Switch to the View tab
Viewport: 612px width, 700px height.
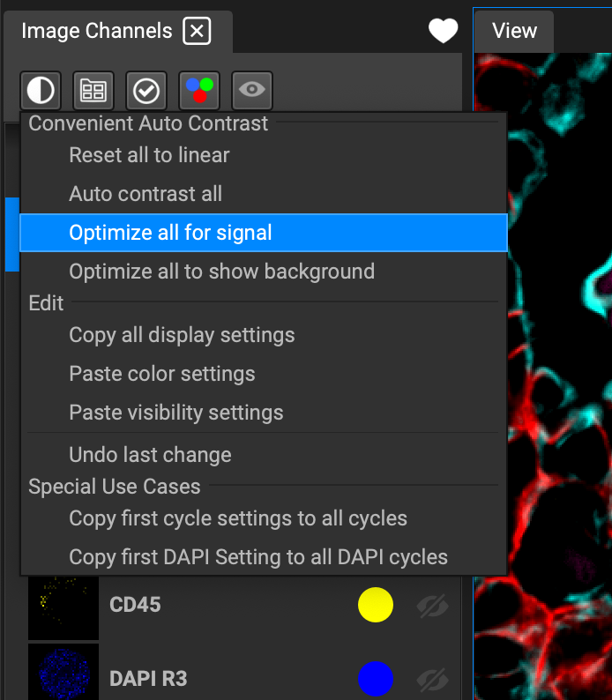(x=514, y=31)
